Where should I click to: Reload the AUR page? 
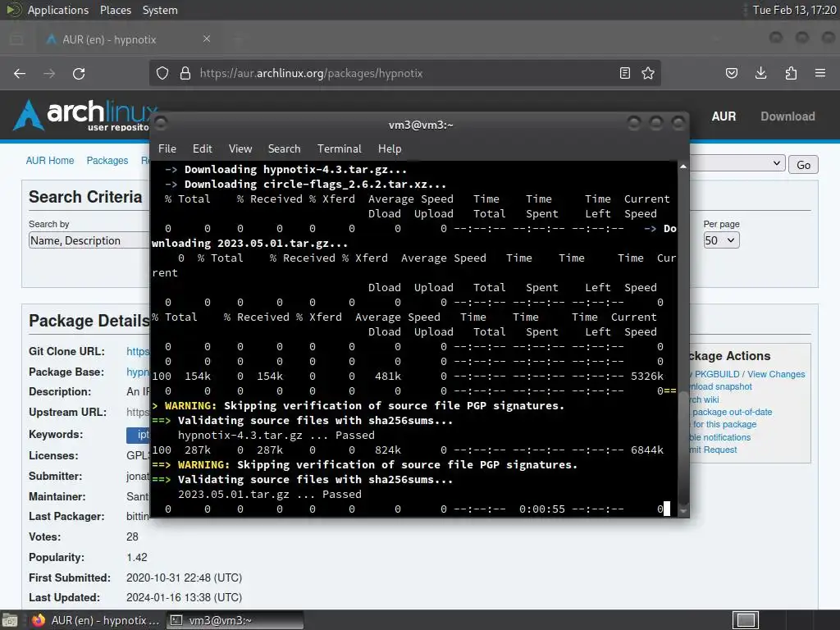pos(79,73)
